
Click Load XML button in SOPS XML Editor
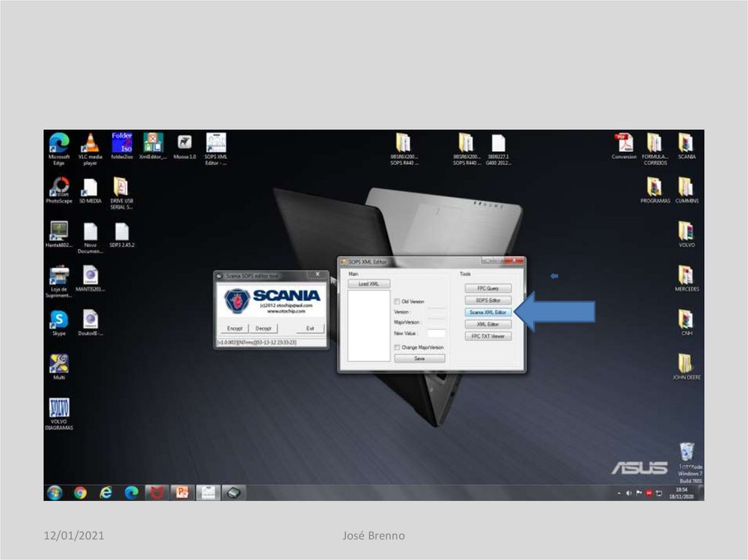369,284
